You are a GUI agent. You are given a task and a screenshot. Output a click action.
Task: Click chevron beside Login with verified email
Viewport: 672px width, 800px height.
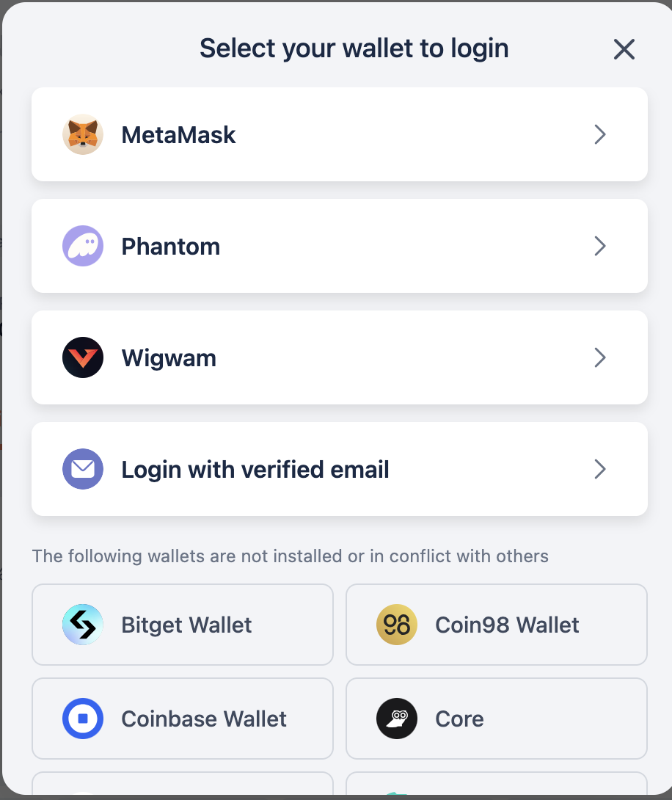[600, 469]
